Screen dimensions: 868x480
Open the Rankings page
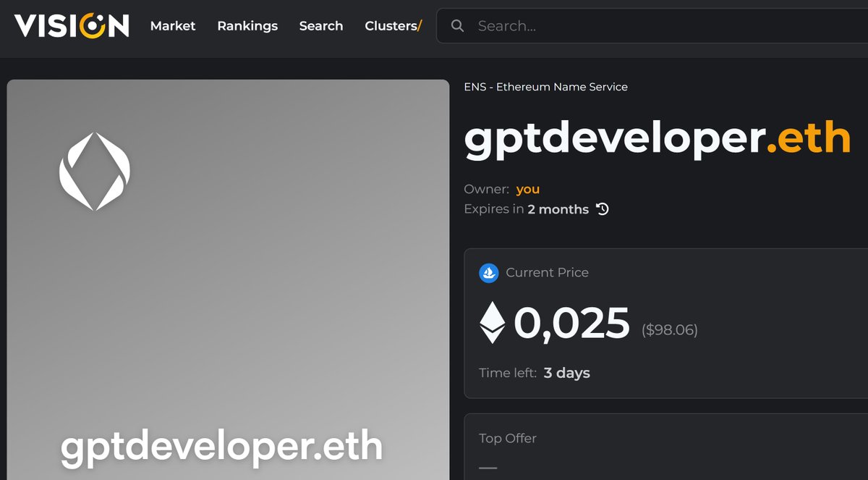pyautogui.click(x=247, y=26)
